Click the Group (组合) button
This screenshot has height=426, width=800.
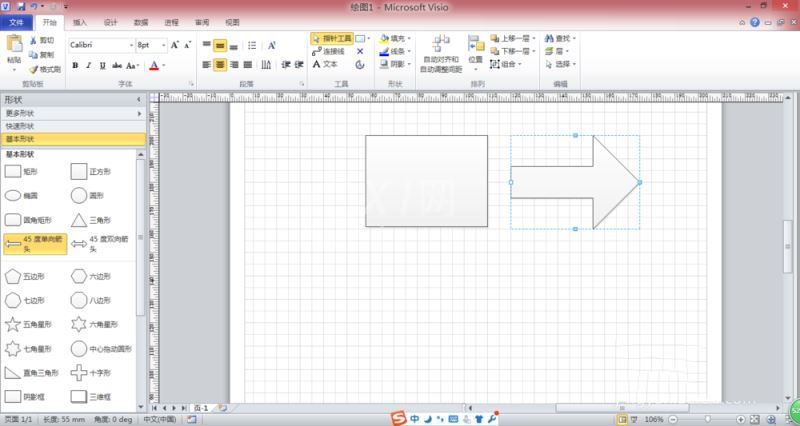pyautogui.click(x=506, y=64)
